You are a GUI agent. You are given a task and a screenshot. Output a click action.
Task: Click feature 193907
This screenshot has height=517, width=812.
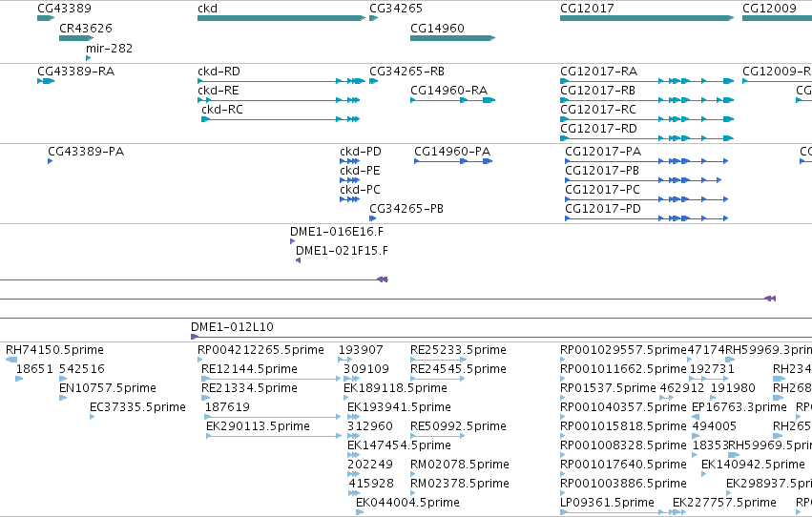(x=344, y=360)
